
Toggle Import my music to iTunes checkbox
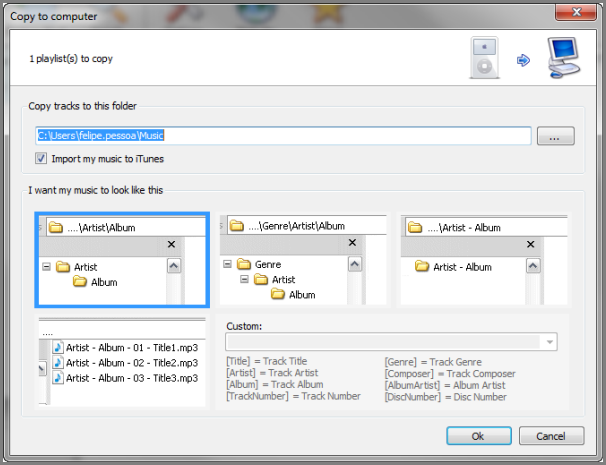coord(41,159)
